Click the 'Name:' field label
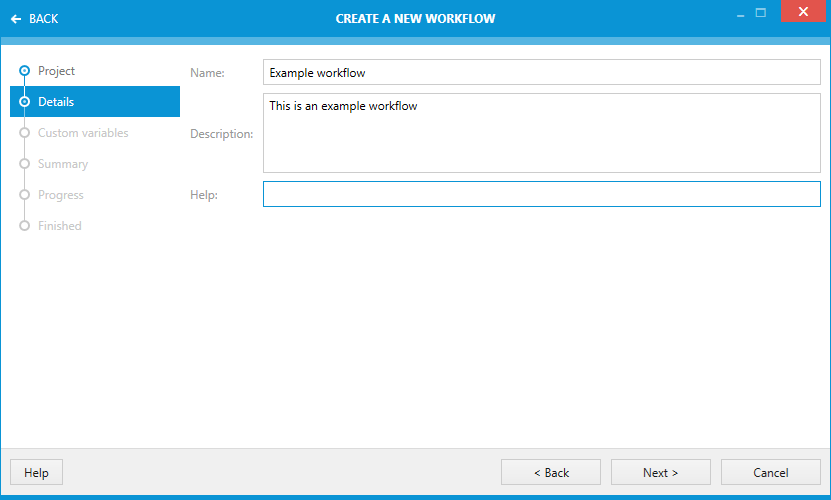 (207, 73)
